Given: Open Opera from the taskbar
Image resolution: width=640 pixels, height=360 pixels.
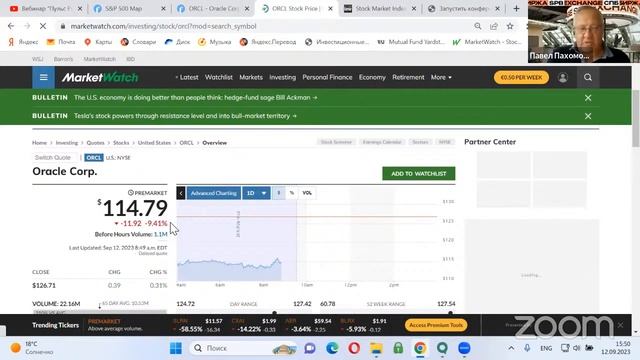Looking at the screenshot, I should [x=354, y=348].
